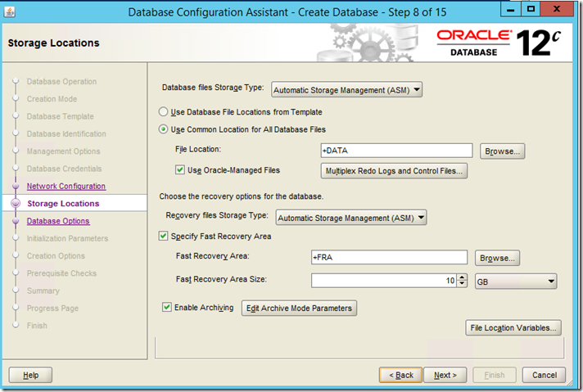Select Use Common Location for All Database Files

coord(163,129)
